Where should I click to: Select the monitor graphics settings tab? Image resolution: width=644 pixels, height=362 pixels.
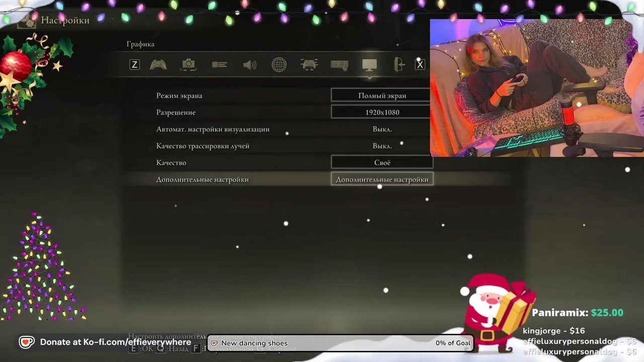click(369, 65)
